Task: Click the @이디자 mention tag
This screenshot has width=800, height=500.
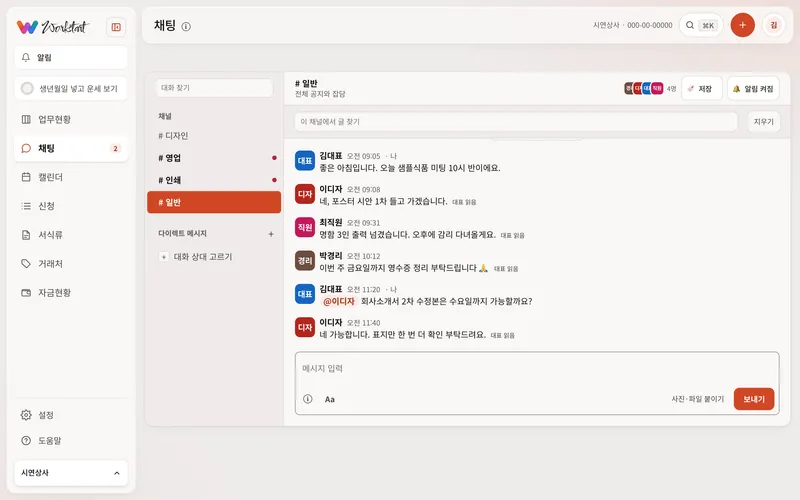Action: click(339, 302)
